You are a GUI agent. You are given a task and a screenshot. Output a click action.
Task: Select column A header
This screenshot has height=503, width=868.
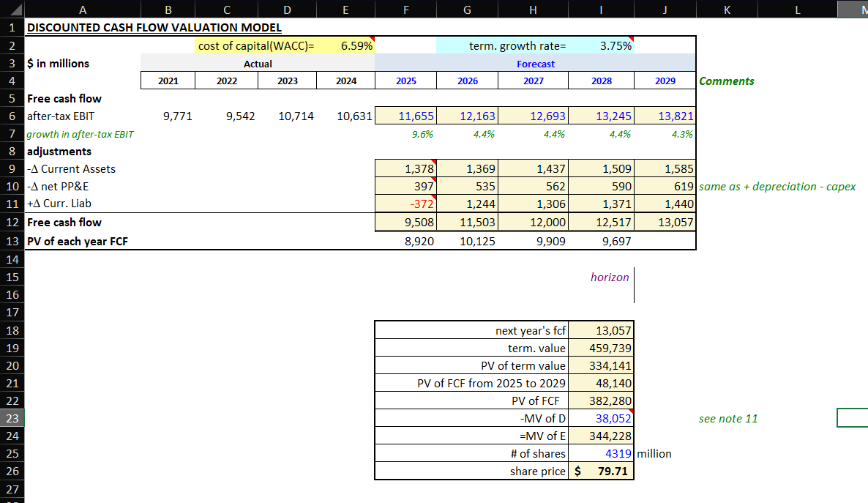point(83,10)
